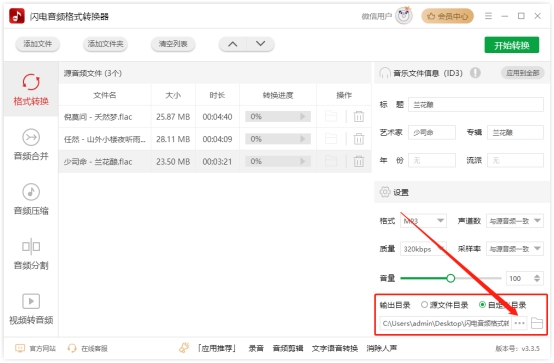554x363 pixels.
Task: Open folder for 任然 - 山外小楼夜听雨 row
Action: [x=331, y=139]
